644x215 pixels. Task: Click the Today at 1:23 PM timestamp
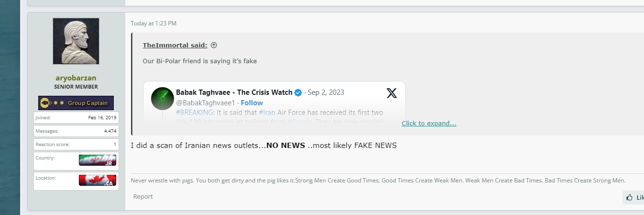153,23
